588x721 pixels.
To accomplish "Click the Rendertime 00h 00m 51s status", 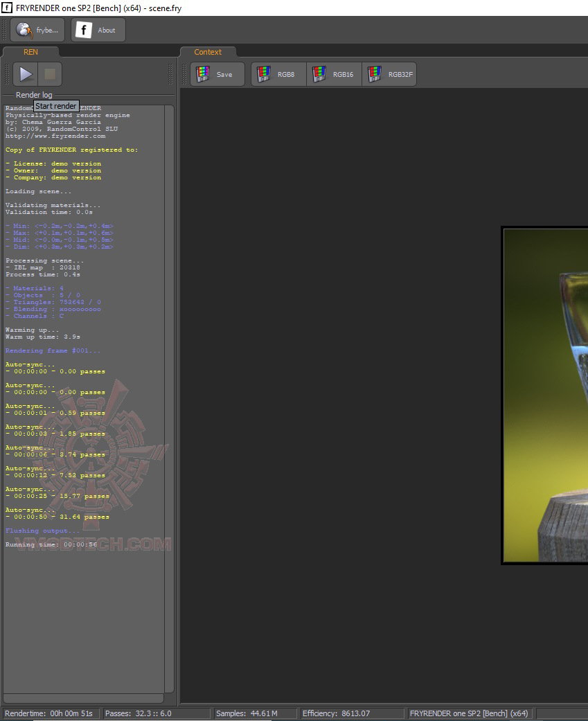I will pos(48,713).
